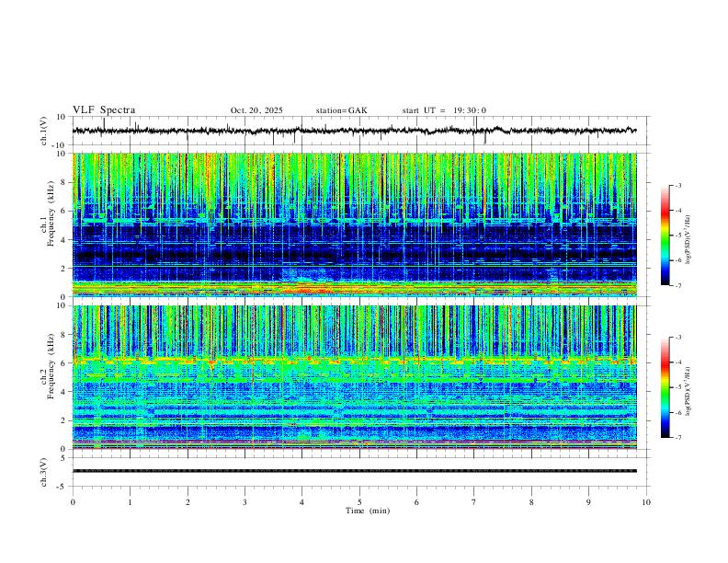This screenshot has width=728, height=563.
Task: Click the ch.1 spectrogram color scale bar
Action: (665, 236)
